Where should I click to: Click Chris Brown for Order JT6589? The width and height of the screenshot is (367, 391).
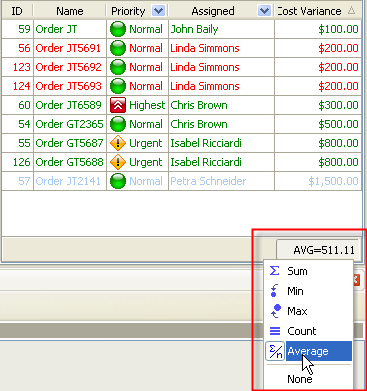pos(221,105)
